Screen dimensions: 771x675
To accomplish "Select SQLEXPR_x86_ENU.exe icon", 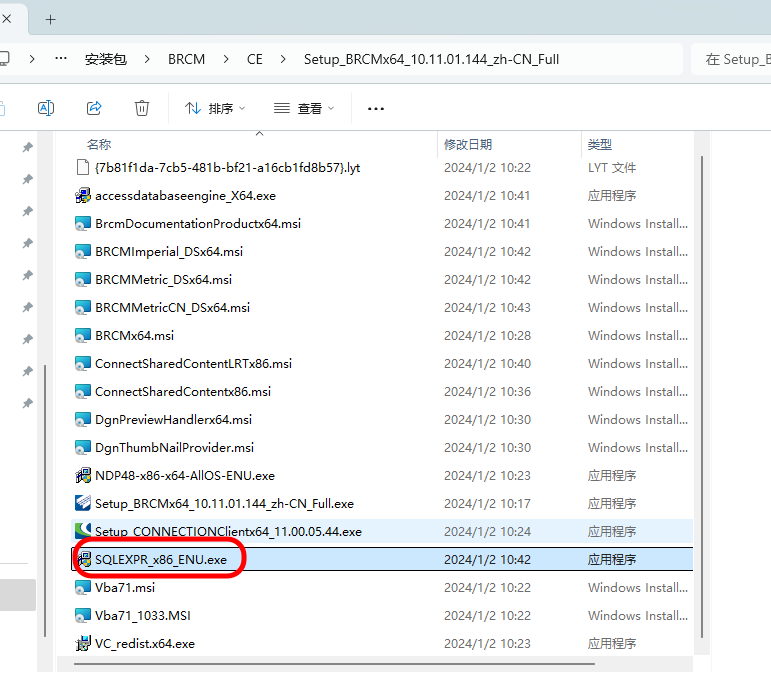I will tap(84, 559).
